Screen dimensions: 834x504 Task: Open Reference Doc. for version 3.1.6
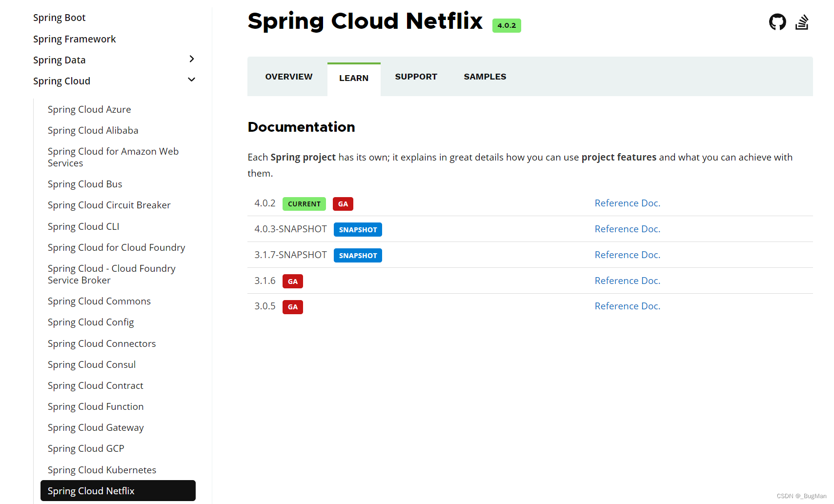(x=628, y=281)
